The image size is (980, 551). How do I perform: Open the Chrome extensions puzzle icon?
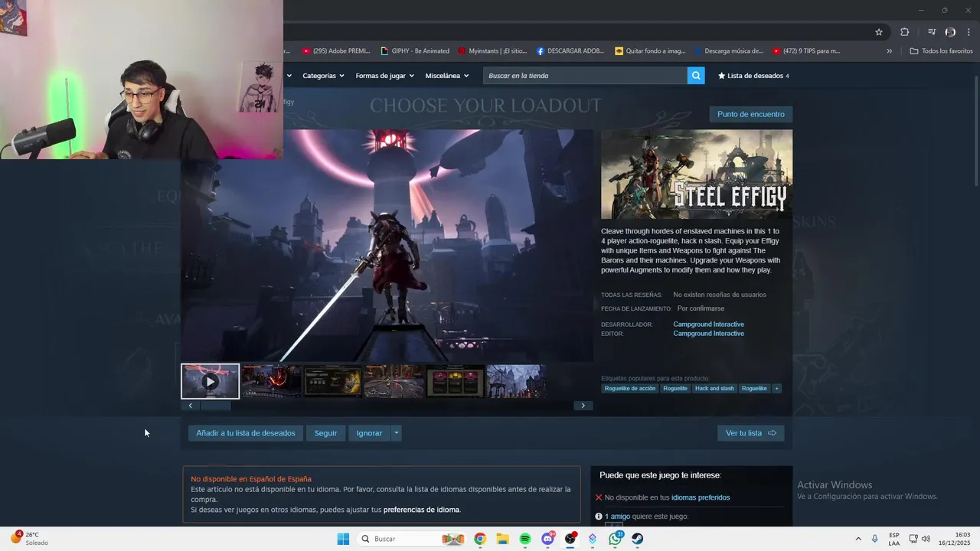[x=905, y=32]
